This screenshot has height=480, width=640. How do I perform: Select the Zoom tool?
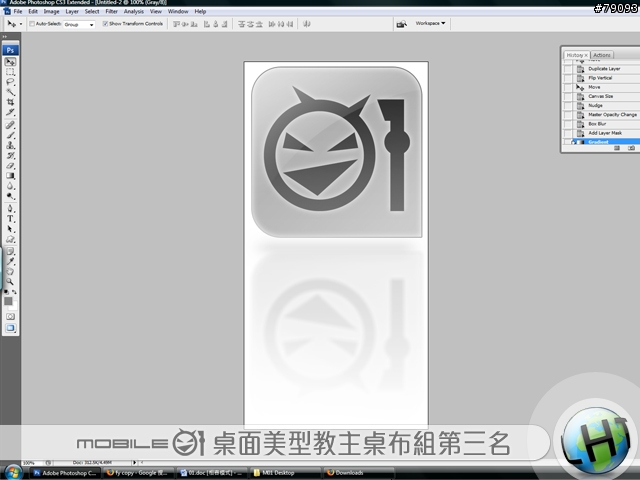pos(10,282)
